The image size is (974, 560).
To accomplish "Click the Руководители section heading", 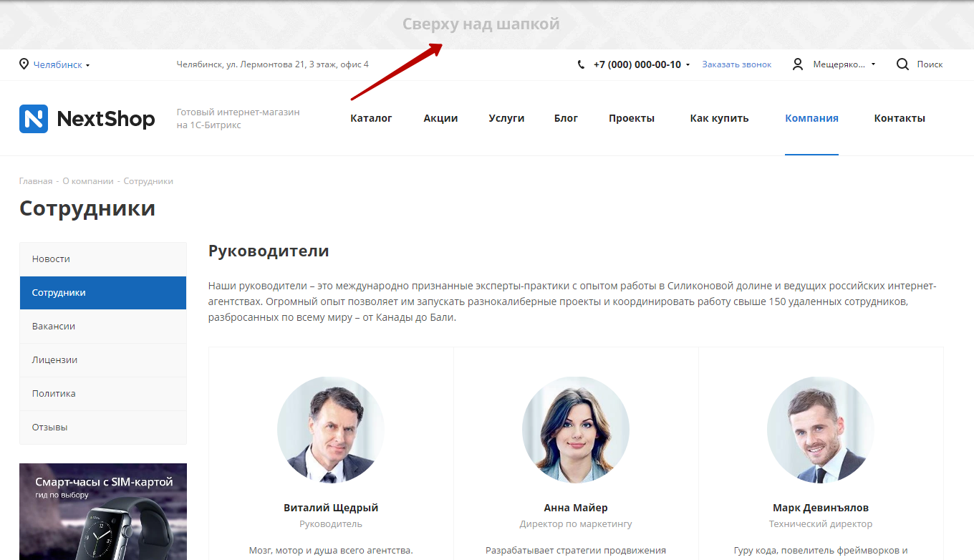I will pyautogui.click(x=269, y=251).
